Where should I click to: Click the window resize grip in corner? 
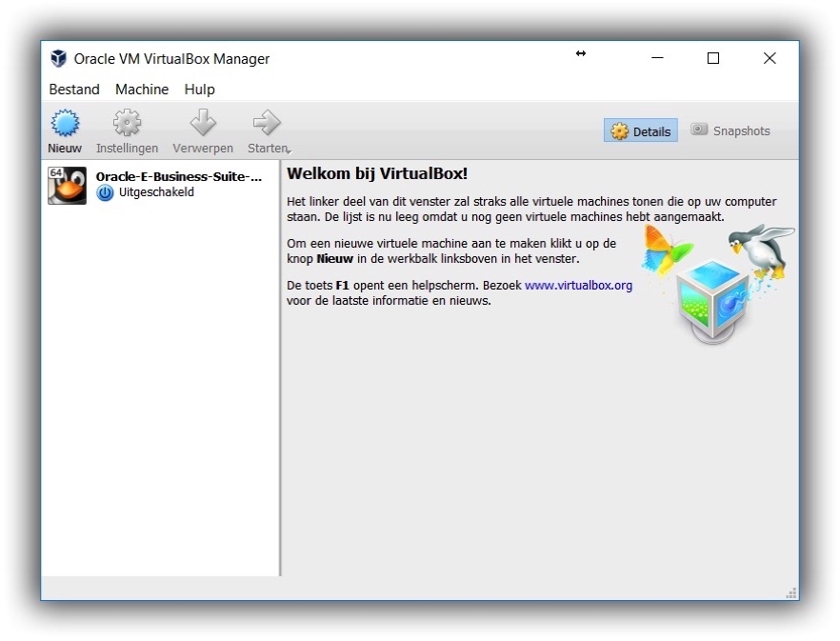(x=791, y=592)
